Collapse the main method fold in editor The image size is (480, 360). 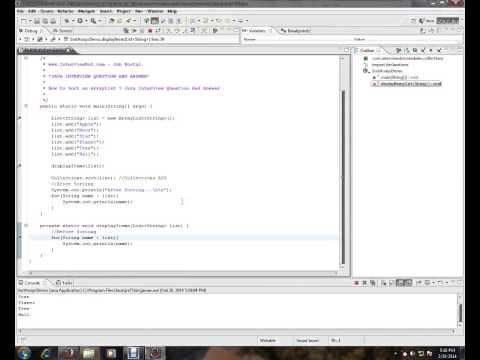click(26, 106)
